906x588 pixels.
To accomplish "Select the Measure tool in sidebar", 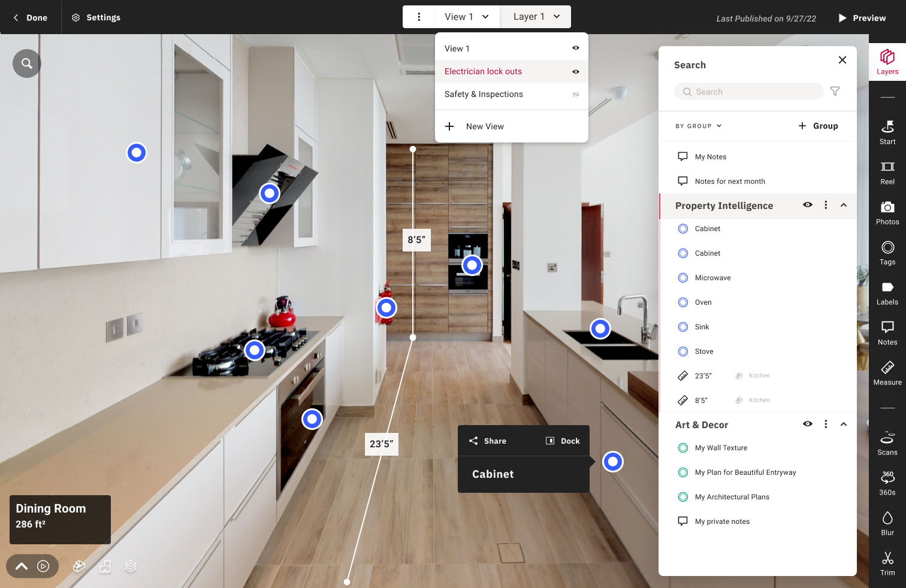I will click(x=887, y=373).
